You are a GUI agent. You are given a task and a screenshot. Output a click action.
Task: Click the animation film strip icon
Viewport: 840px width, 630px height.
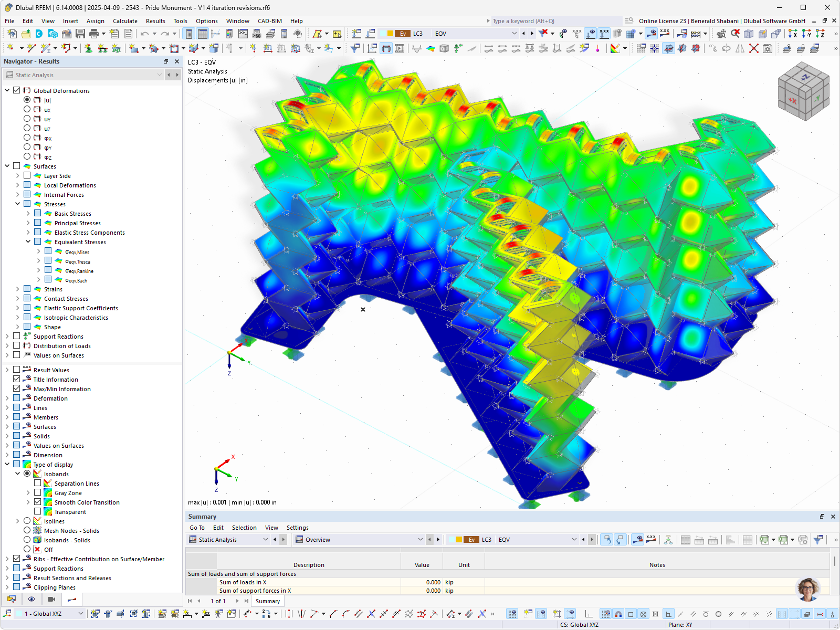pos(400,48)
